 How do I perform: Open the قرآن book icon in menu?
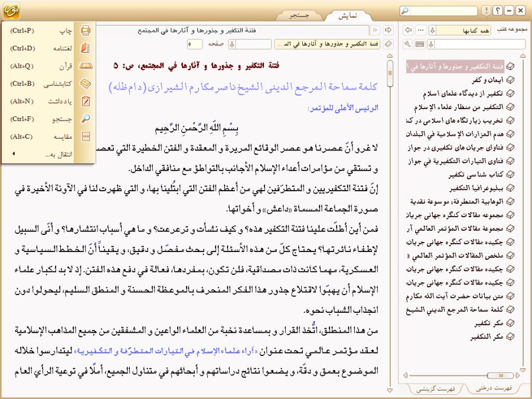pos(86,66)
